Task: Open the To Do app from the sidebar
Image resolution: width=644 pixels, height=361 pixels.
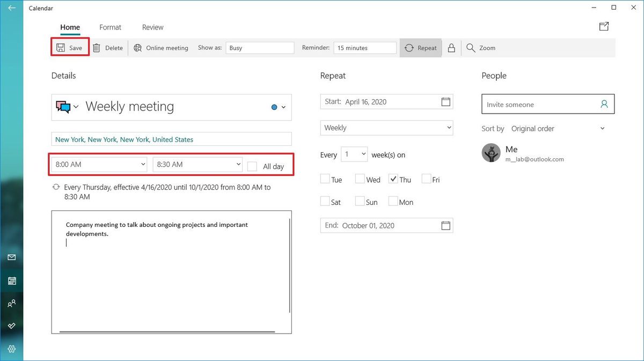Action: tap(11, 326)
